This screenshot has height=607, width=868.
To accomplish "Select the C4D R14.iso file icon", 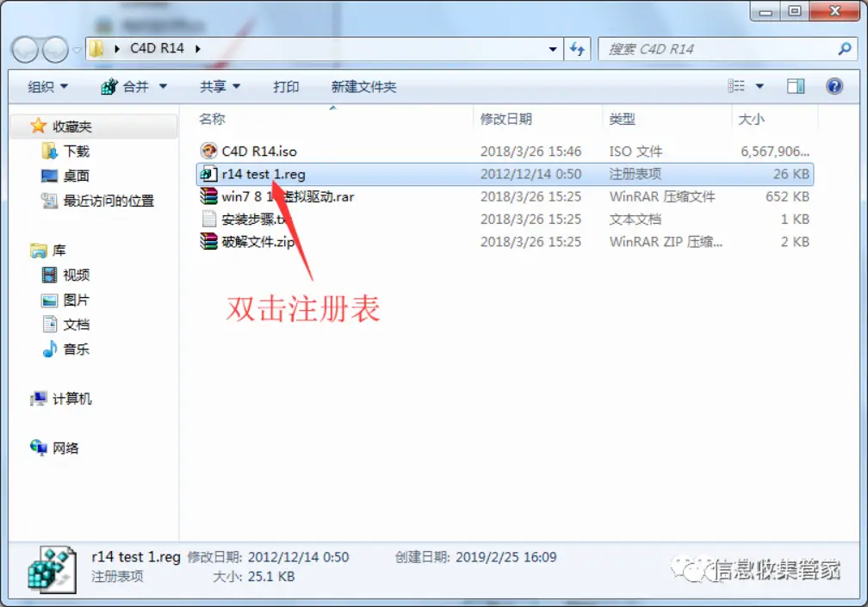I will pos(208,151).
